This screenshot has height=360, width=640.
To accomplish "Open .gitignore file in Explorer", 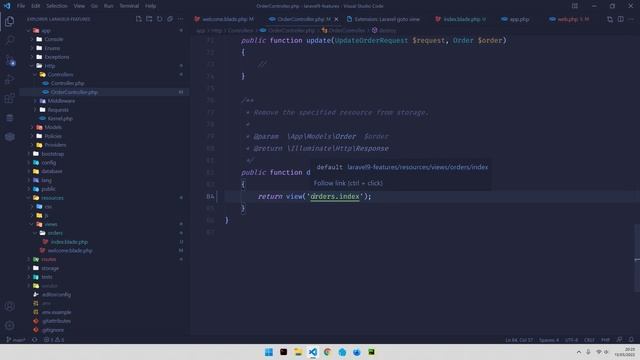I will pyautogui.click(x=53, y=329).
